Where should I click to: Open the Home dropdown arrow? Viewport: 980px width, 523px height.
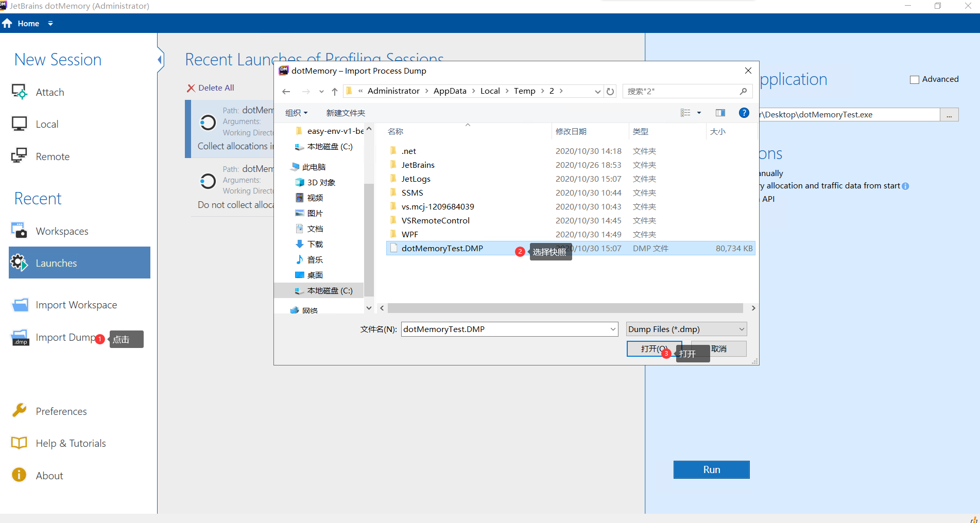[50, 23]
